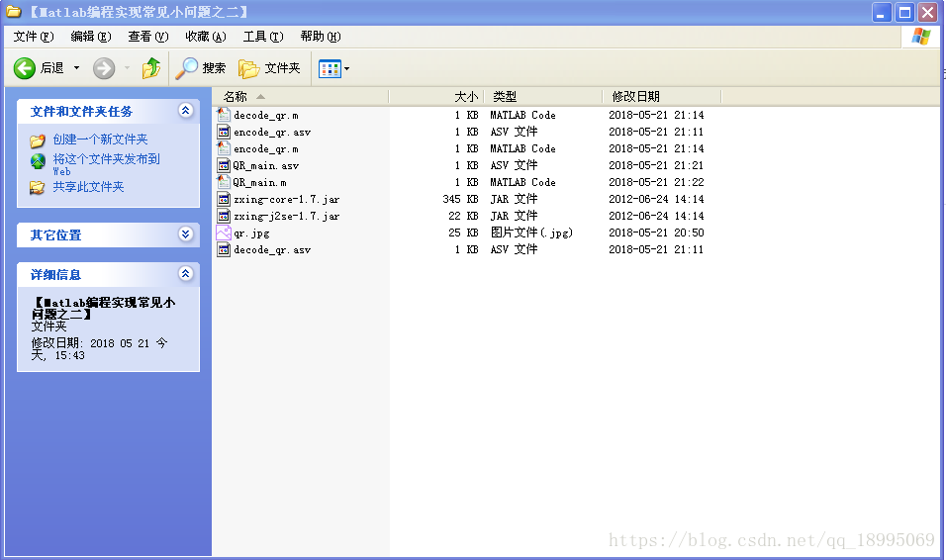Select the file name QR_main.asv
The width and height of the screenshot is (946, 560).
(266, 166)
